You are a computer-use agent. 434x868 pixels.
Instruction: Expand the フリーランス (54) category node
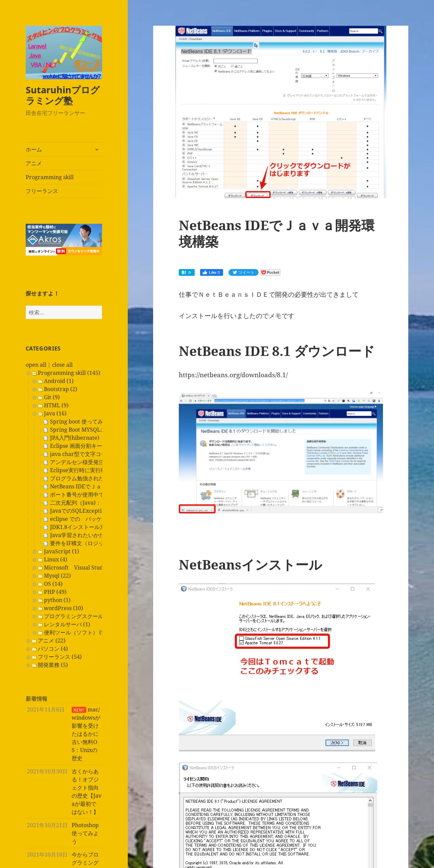pos(28,657)
